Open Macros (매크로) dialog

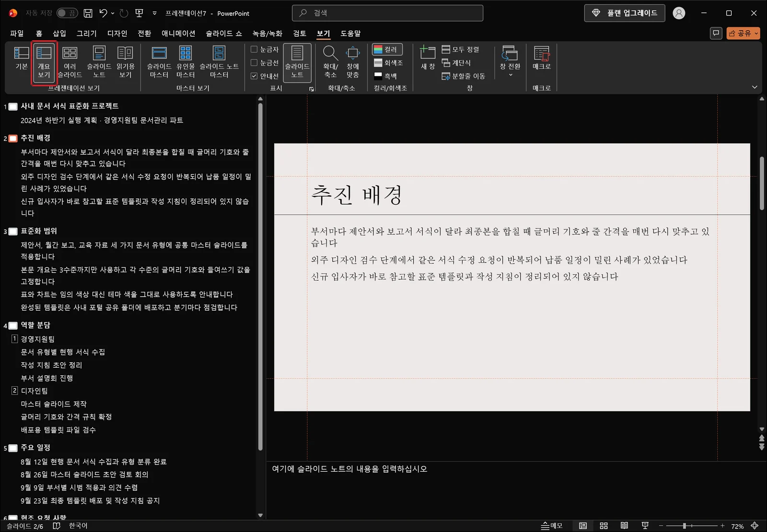(542, 58)
